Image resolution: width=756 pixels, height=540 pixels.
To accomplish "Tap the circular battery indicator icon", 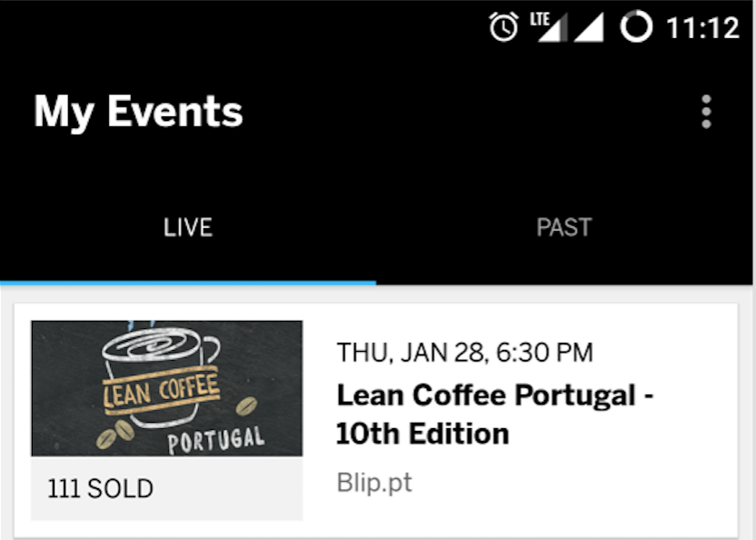I will (x=636, y=27).
